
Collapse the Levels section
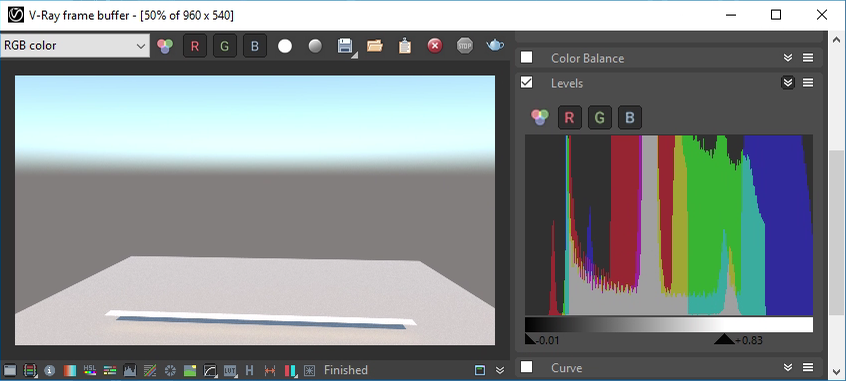coord(788,83)
